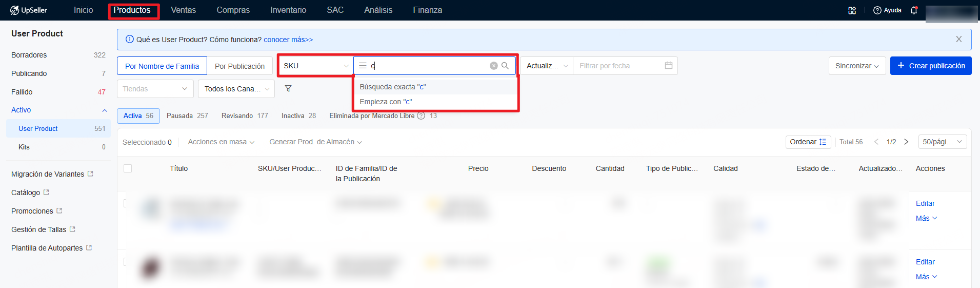
Task: Open the conocer más link
Action: point(288,40)
